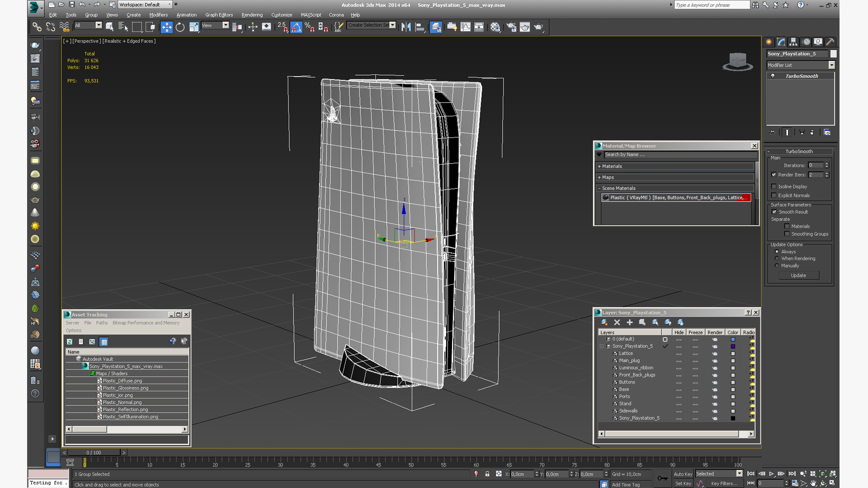Viewport: 868px width, 488px height.
Task: Open Render Setup teapot icon
Action: coord(511,27)
